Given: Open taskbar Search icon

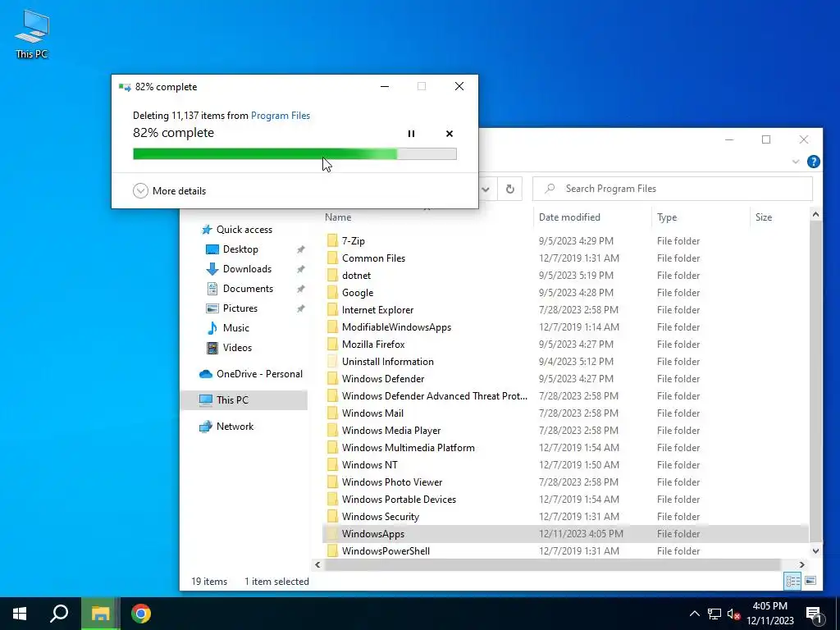Looking at the screenshot, I should tap(59, 614).
